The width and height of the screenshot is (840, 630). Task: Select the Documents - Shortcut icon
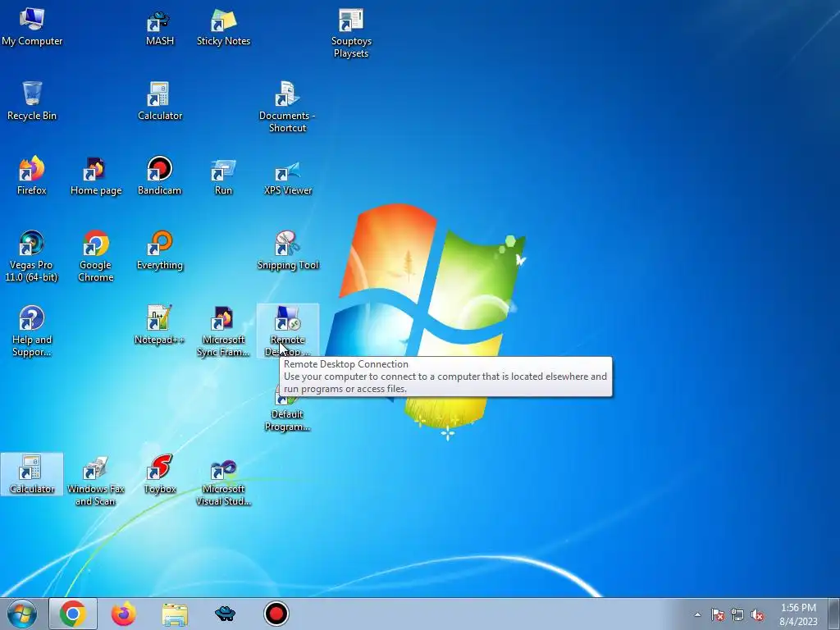288,107
